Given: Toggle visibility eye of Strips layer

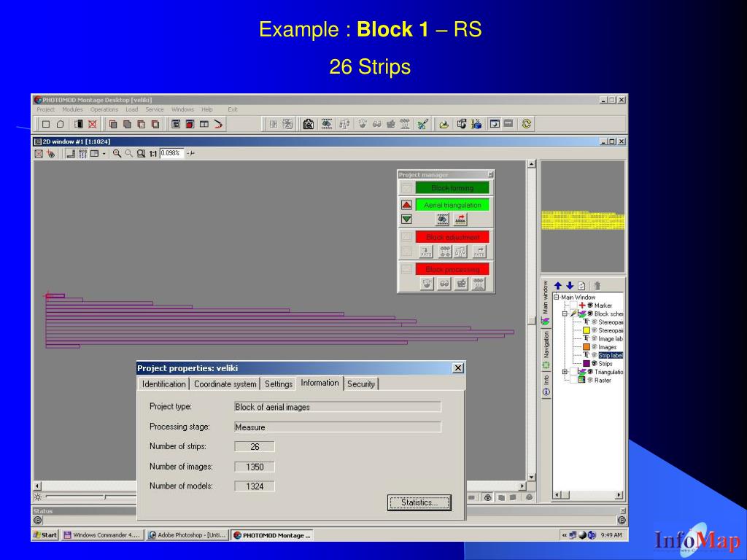Looking at the screenshot, I should [x=594, y=363].
